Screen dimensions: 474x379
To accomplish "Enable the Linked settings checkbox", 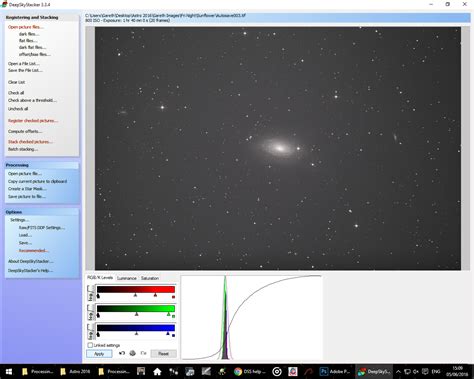I will coord(90,345).
